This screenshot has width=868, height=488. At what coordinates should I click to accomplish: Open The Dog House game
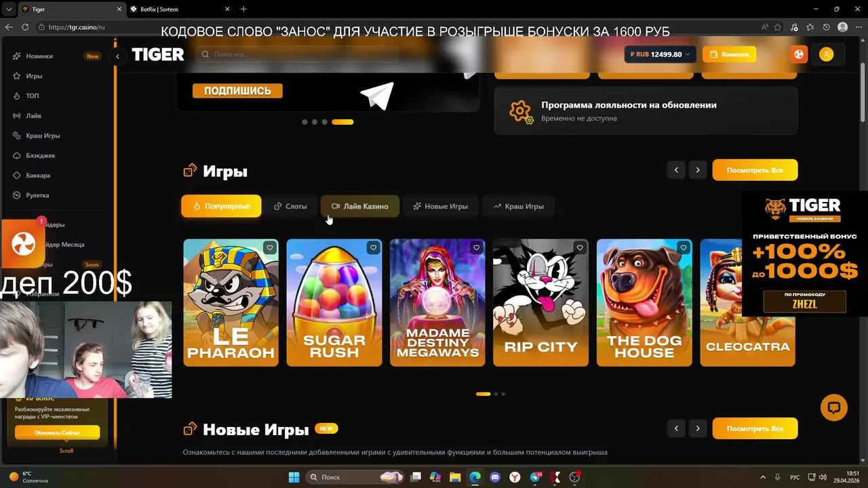tap(644, 302)
